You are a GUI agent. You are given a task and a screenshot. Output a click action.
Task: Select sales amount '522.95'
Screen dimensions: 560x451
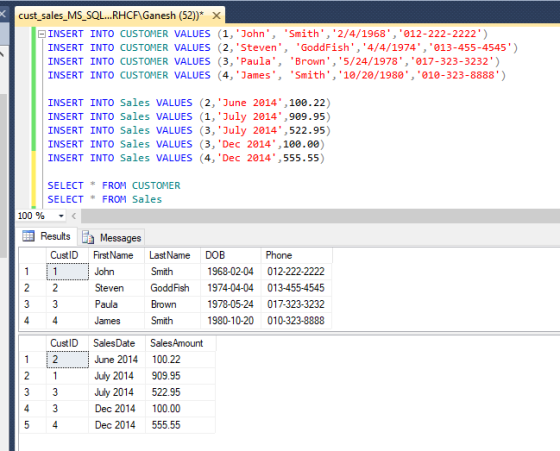point(180,392)
